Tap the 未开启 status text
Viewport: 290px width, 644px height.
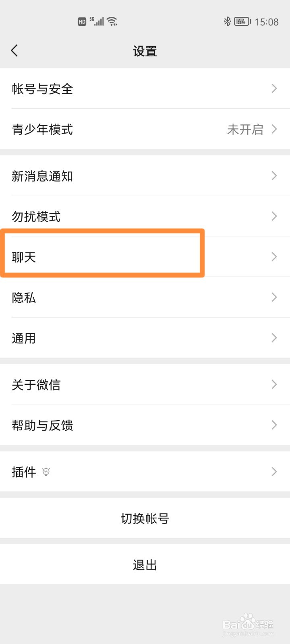pos(245,129)
